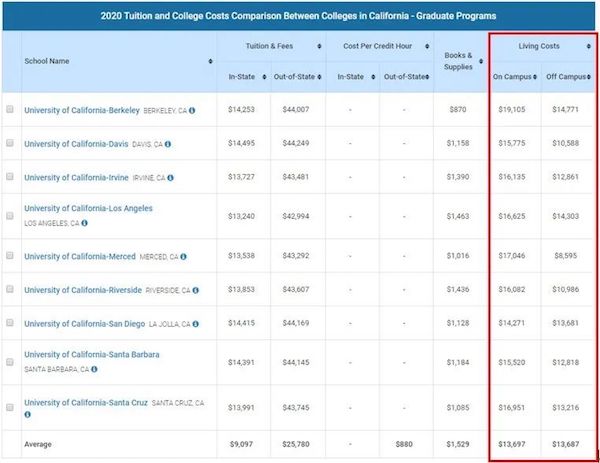This screenshot has height=463, width=600.
Task: Click info icon next to UC Merced
Action: [183, 256]
